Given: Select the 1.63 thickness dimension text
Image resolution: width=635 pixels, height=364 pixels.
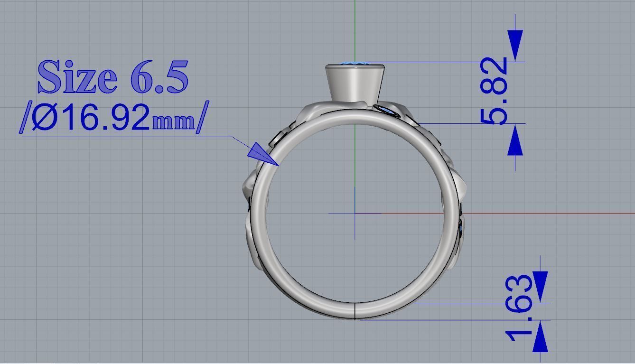Looking at the screenshot, I should 519,308.
